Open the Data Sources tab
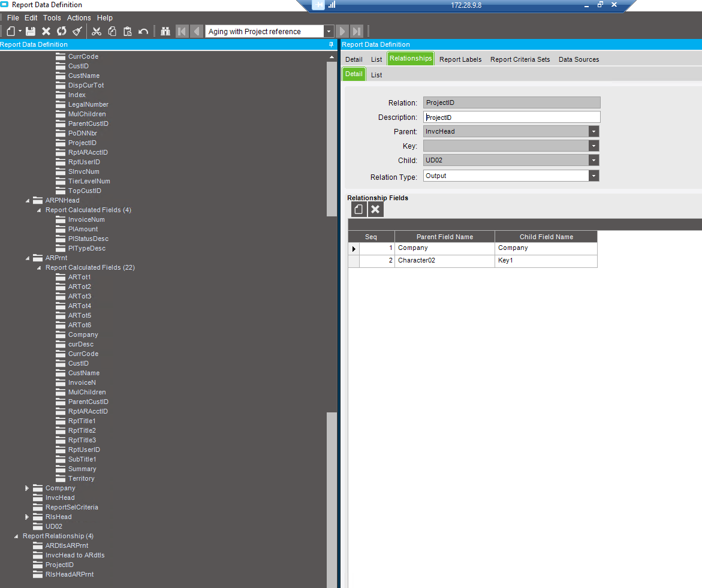This screenshot has width=702, height=588. point(579,59)
